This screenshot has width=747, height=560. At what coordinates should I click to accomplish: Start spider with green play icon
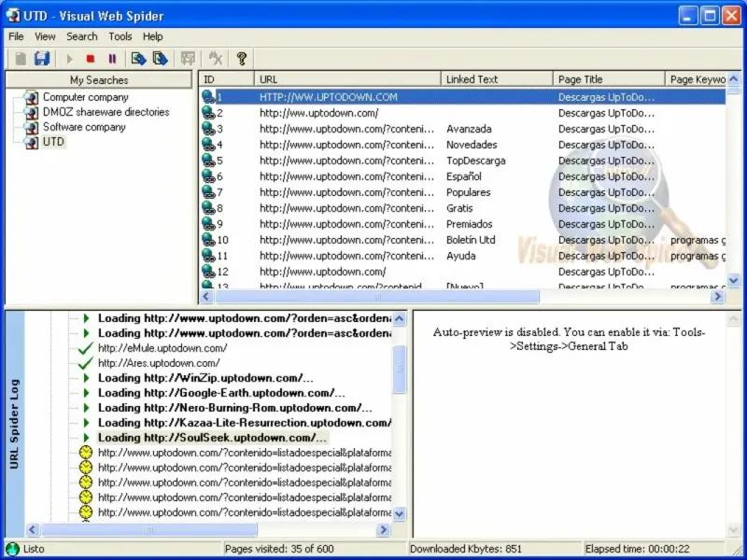click(69, 59)
